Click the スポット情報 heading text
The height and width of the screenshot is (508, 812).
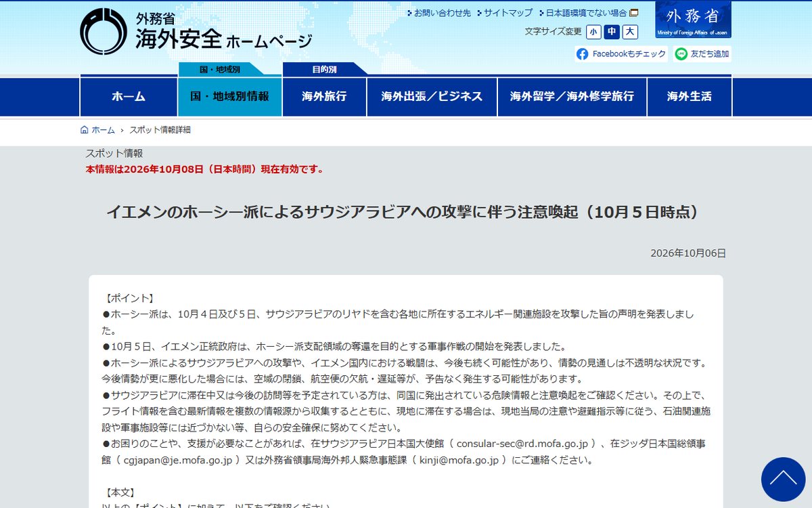(x=114, y=154)
